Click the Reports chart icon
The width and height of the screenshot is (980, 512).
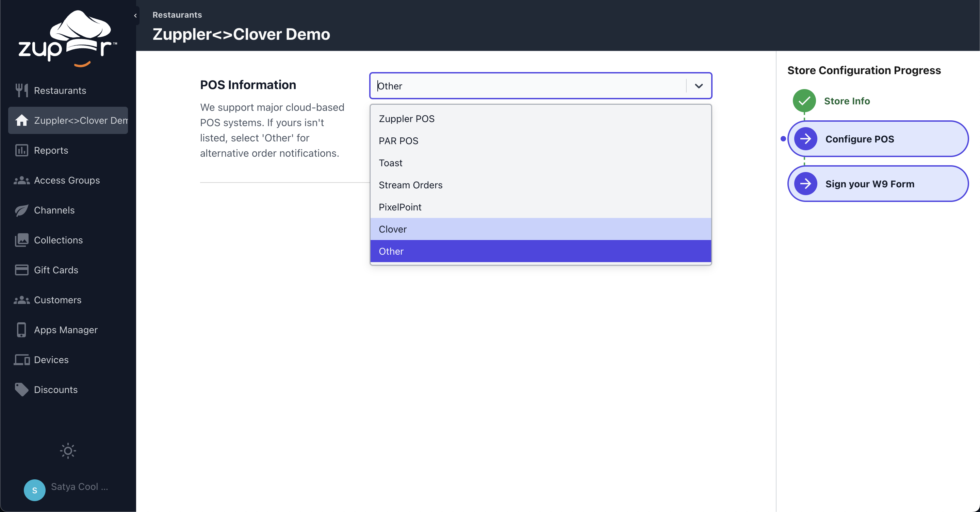[x=21, y=151]
